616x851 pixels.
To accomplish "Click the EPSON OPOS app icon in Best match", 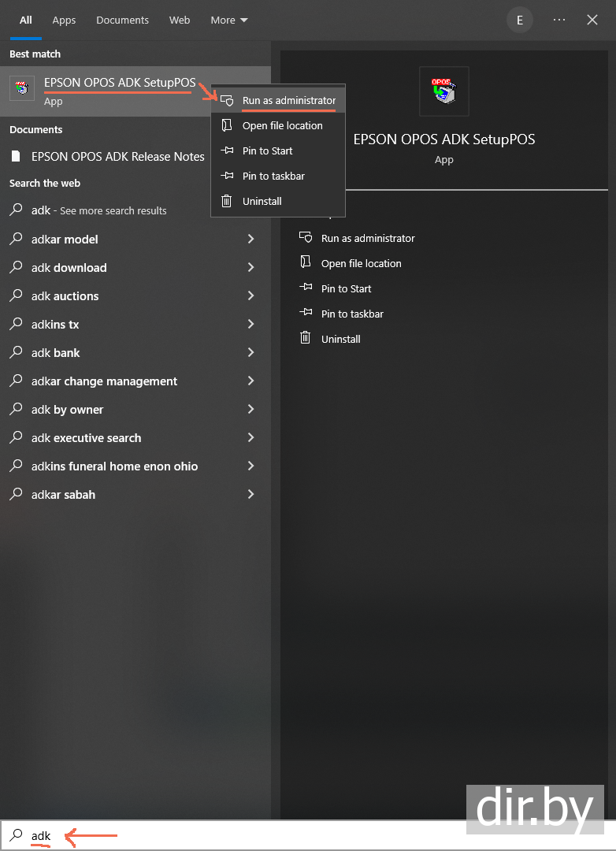I will coord(22,88).
